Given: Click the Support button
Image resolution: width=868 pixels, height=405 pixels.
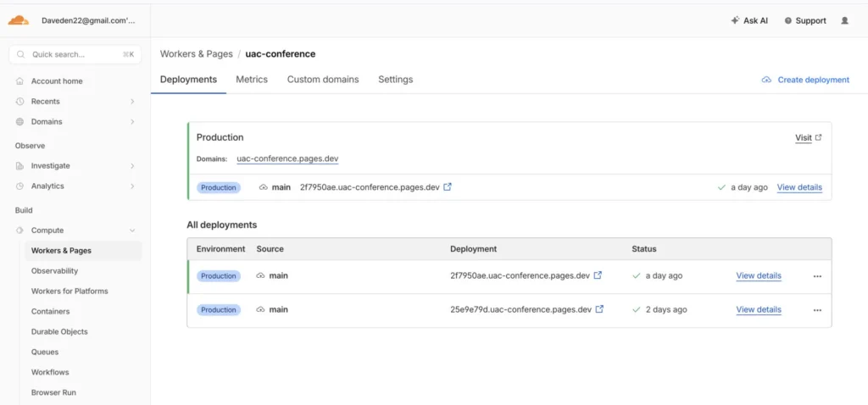Looking at the screenshot, I should pyautogui.click(x=805, y=20).
